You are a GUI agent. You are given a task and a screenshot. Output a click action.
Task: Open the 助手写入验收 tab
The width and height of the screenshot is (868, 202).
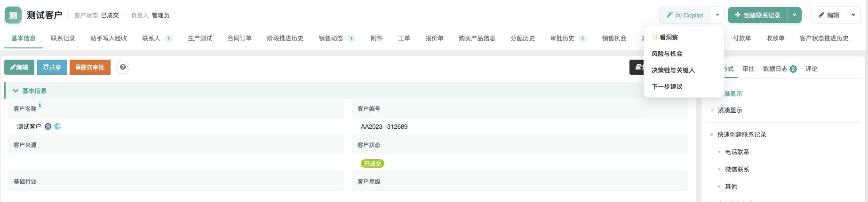109,38
